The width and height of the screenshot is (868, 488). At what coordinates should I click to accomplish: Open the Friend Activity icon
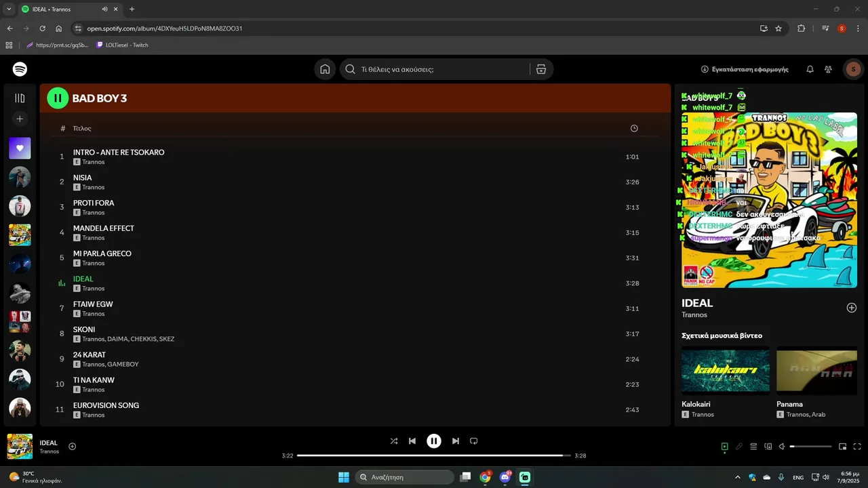pos(828,69)
